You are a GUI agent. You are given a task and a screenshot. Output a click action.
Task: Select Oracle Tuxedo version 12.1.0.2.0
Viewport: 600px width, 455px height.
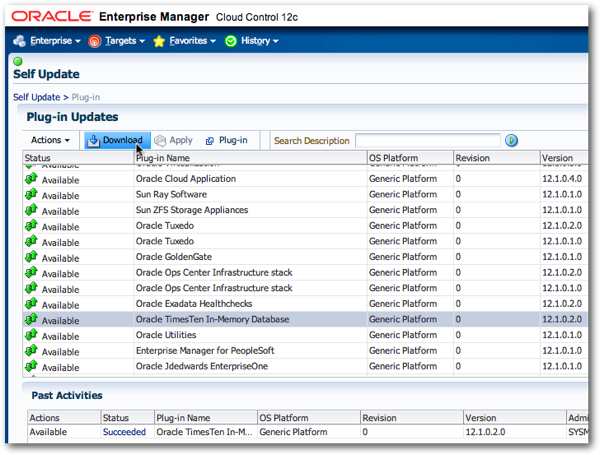point(305,226)
